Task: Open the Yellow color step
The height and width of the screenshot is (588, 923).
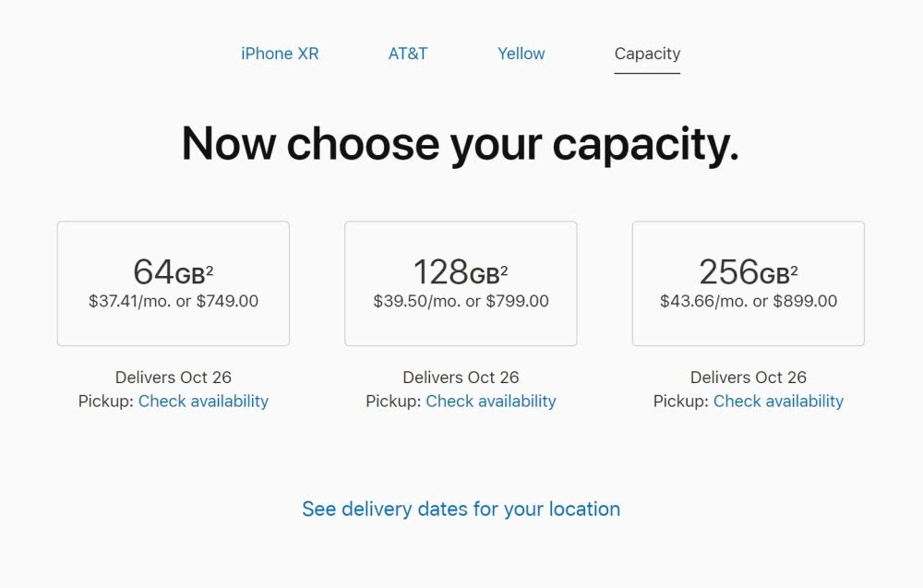Action: [521, 54]
